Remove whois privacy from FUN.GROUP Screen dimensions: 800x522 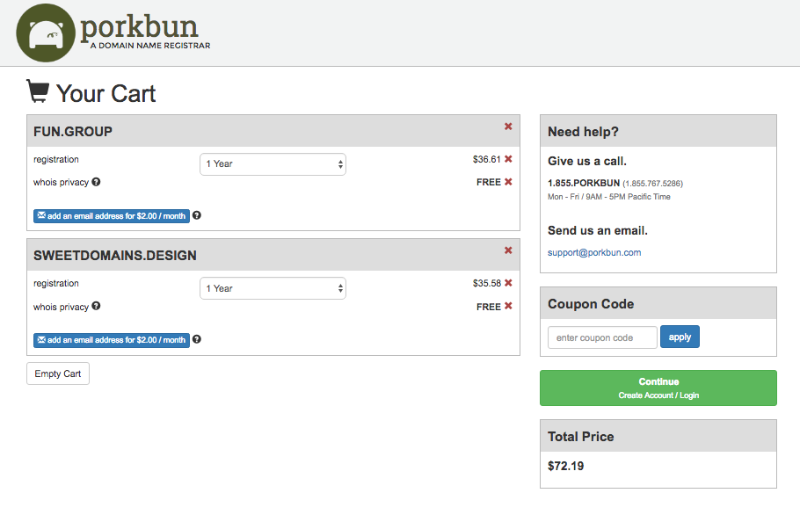click(508, 182)
